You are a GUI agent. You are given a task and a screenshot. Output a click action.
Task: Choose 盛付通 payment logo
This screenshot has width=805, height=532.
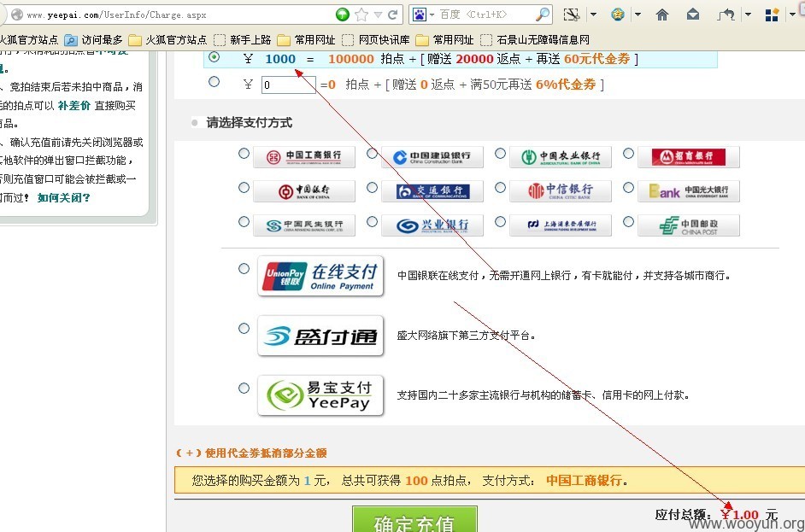(320, 336)
